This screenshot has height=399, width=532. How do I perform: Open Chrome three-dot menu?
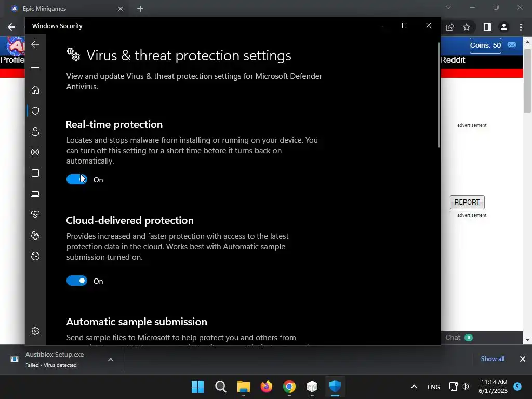(x=521, y=27)
